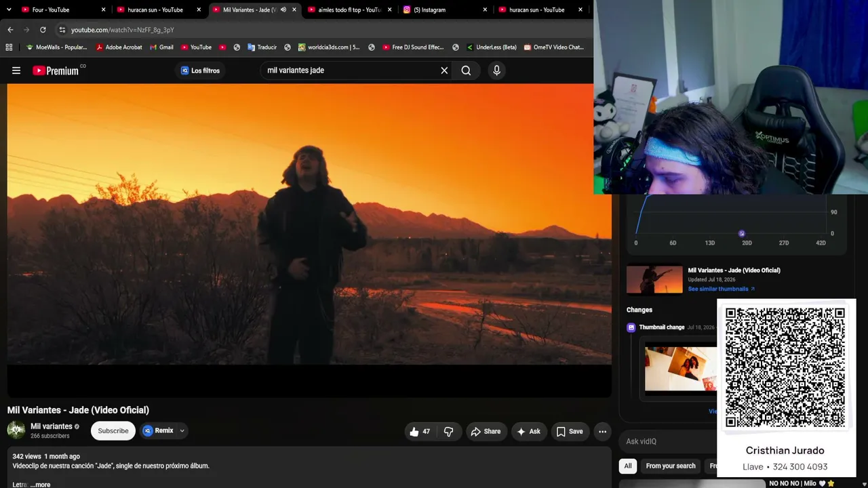Dislike the Jade video
Screen dimensions: 868x488
[449, 431]
